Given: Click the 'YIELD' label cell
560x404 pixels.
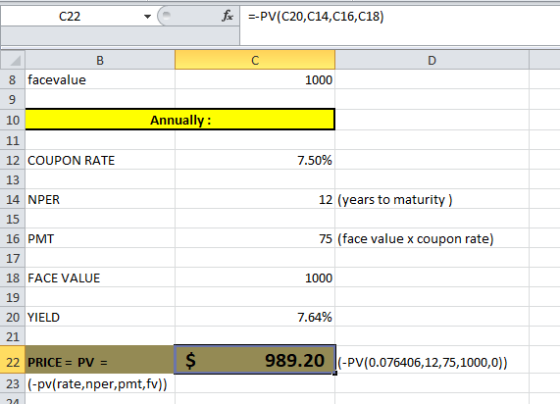Looking at the screenshot, I should pos(100,317).
